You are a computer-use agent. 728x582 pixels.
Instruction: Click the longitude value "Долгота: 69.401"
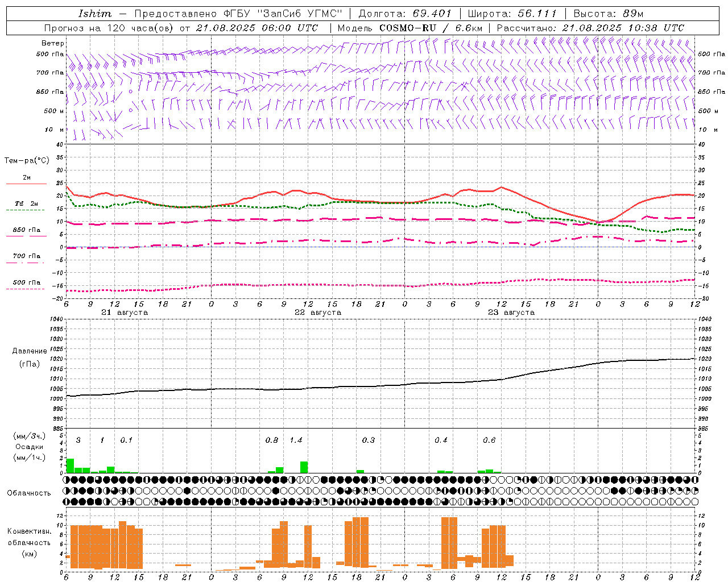coord(405,14)
